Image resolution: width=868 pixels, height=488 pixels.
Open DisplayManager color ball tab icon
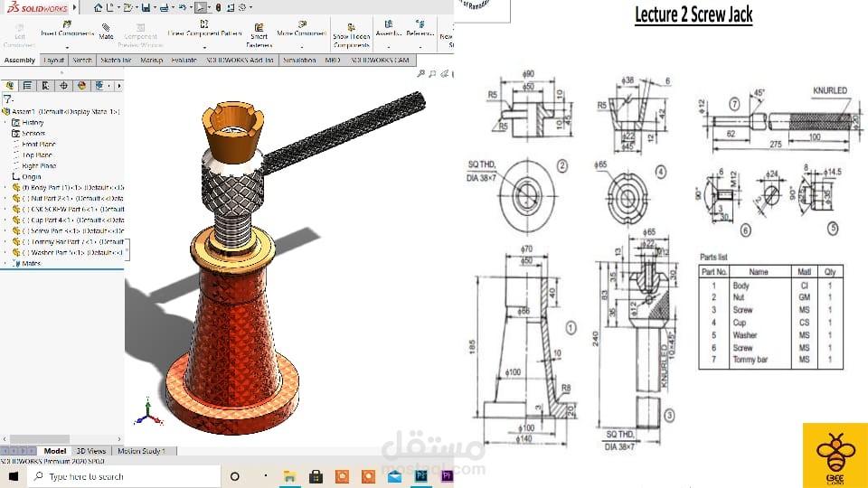[82, 85]
